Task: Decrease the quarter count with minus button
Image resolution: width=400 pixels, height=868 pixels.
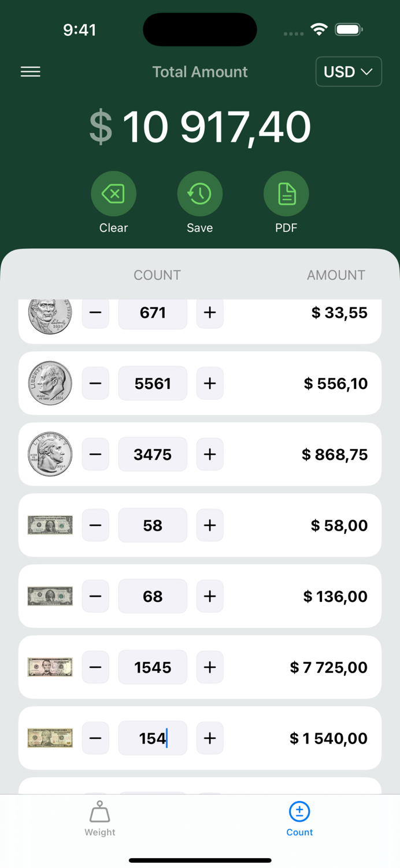Action: click(x=95, y=454)
